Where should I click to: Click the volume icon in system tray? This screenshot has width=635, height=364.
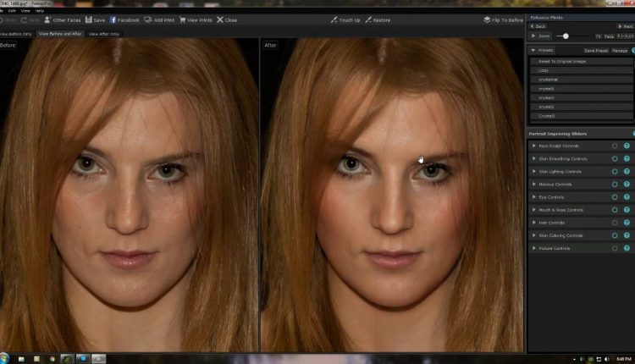pos(607,359)
